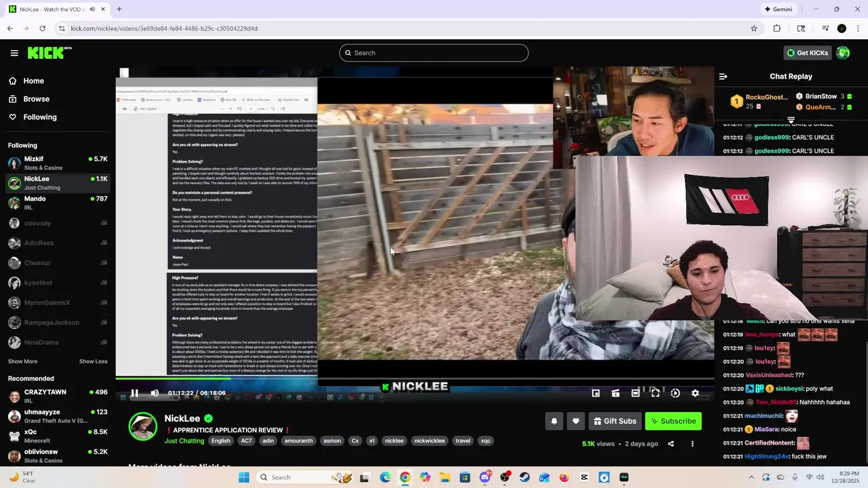868x488 pixels.
Task: Reload the browser page
Action: [42, 28]
